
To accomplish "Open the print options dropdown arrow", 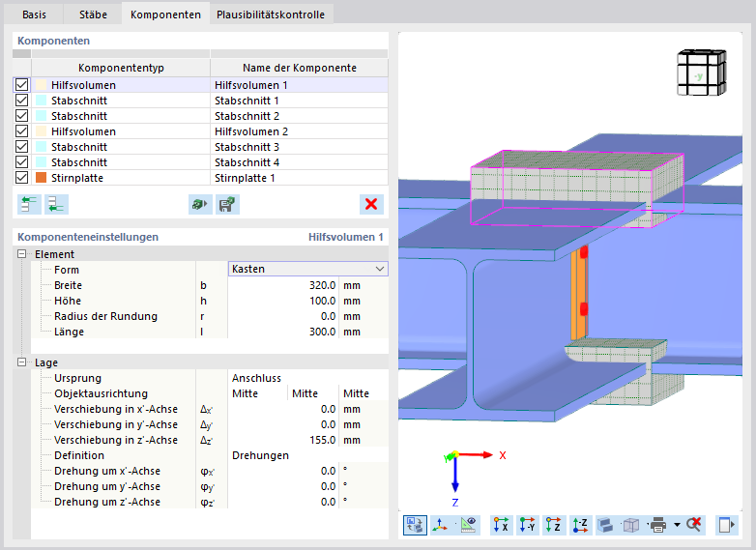I will [x=677, y=525].
